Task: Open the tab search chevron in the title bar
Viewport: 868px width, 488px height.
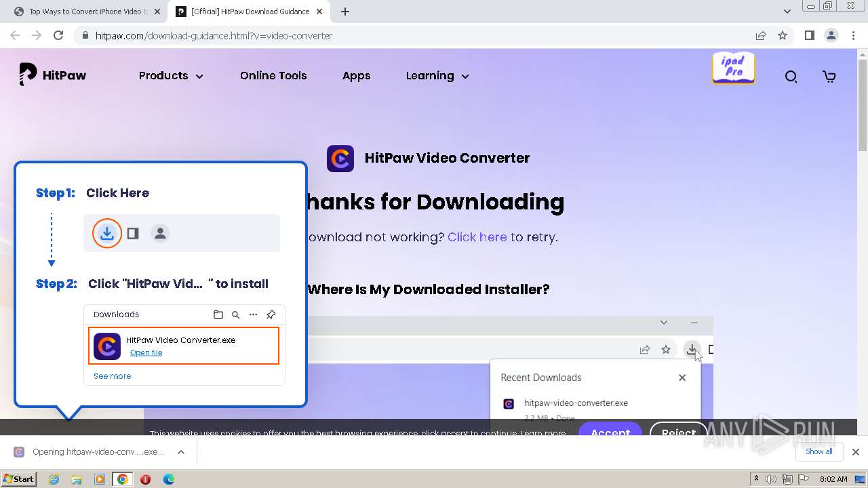Action: (x=787, y=12)
